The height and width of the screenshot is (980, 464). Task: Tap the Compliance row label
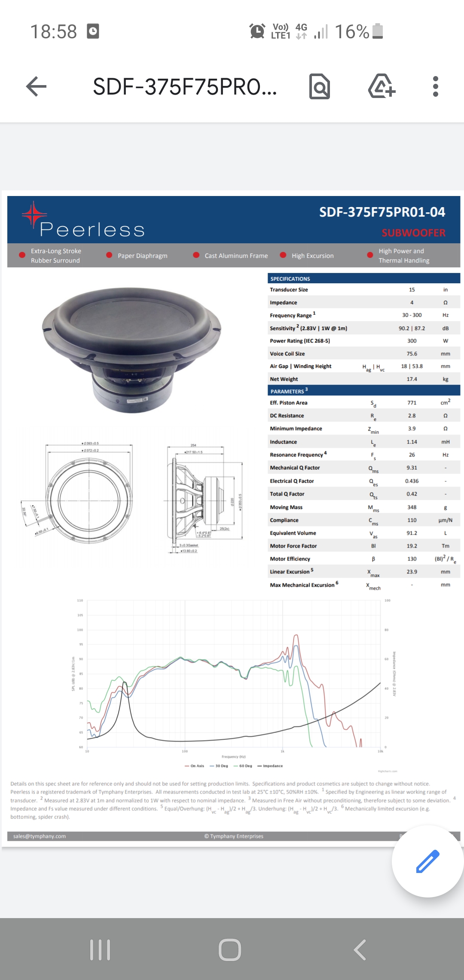coord(284,520)
